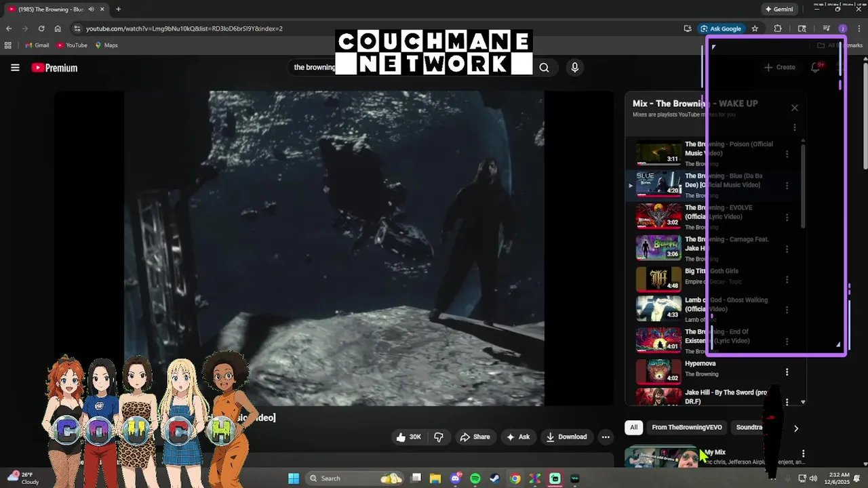This screenshot has height=488, width=868.
Task: Open options for Poison playlist item
Action: [x=787, y=154]
